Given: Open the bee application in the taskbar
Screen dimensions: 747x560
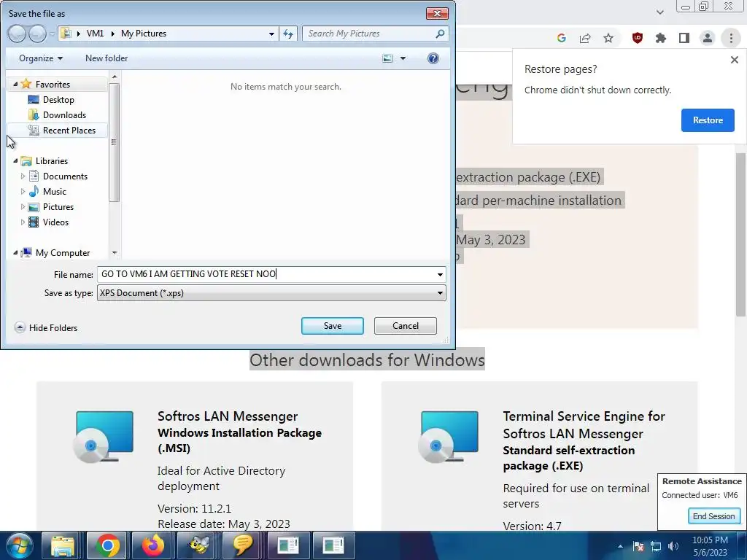Looking at the screenshot, I should (198, 545).
